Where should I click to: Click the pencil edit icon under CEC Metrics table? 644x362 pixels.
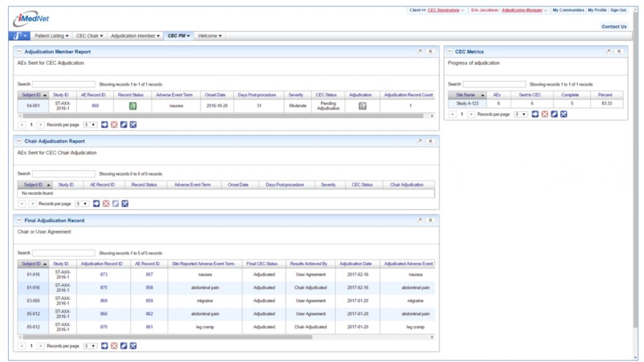point(554,114)
